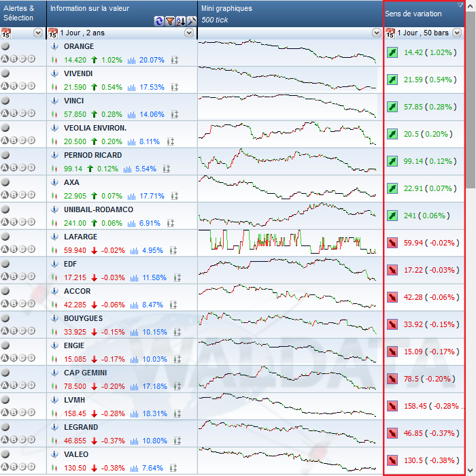The image size is (476, 476).
Task: Click the info icon next to LVMH
Action: (x=54, y=400)
